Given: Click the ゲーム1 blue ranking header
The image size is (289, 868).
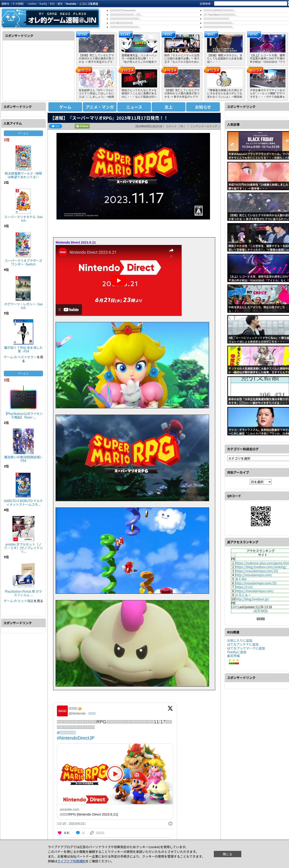Looking at the screenshot, I should tap(23, 133).
